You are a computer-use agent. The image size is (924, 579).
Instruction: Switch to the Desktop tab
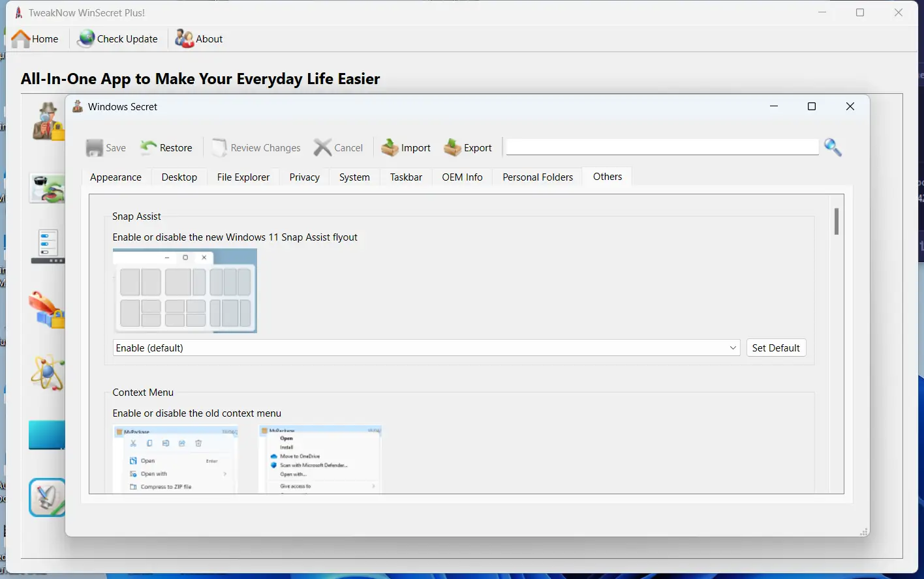pos(179,177)
